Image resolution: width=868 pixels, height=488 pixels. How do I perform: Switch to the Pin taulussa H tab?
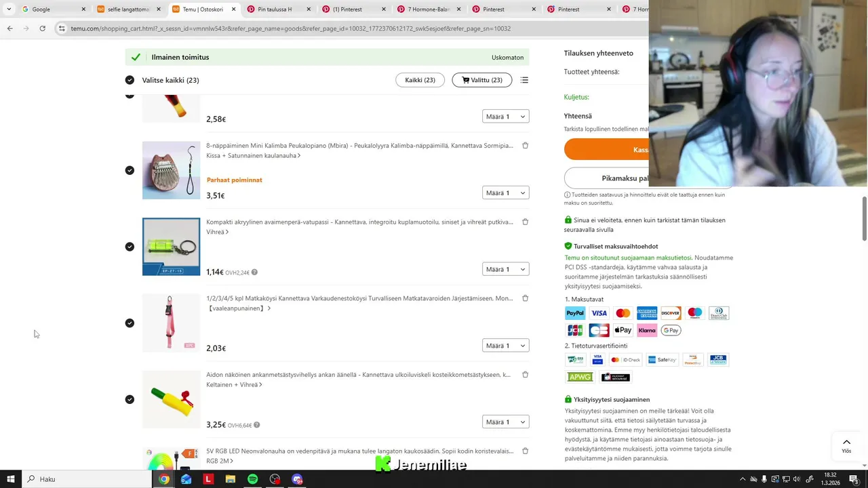click(278, 9)
